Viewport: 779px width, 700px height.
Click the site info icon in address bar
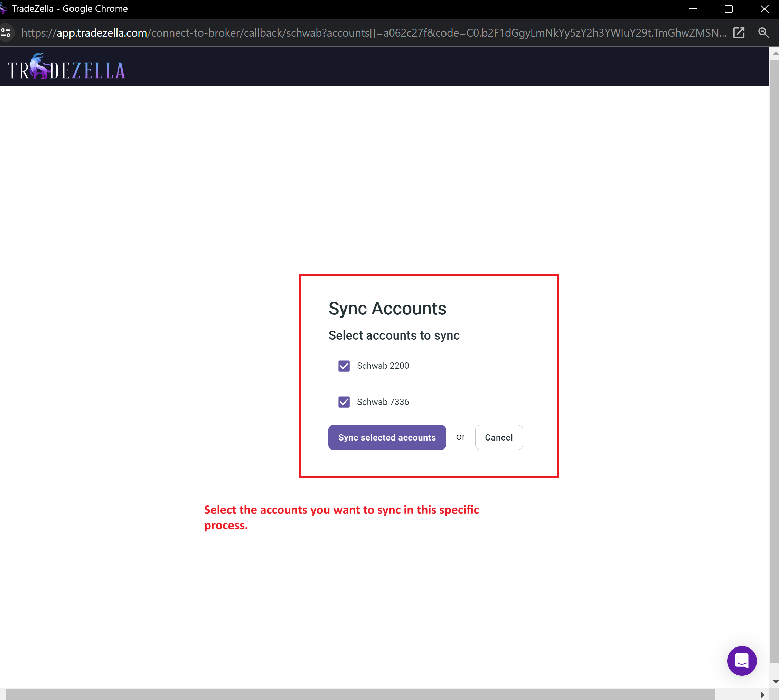[6, 33]
